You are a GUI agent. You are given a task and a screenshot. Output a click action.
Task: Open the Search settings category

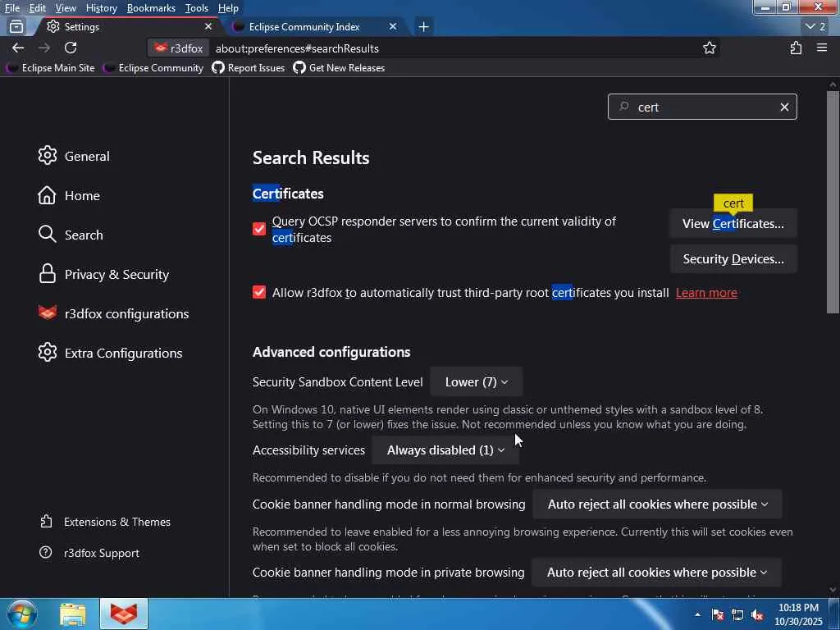click(71, 235)
